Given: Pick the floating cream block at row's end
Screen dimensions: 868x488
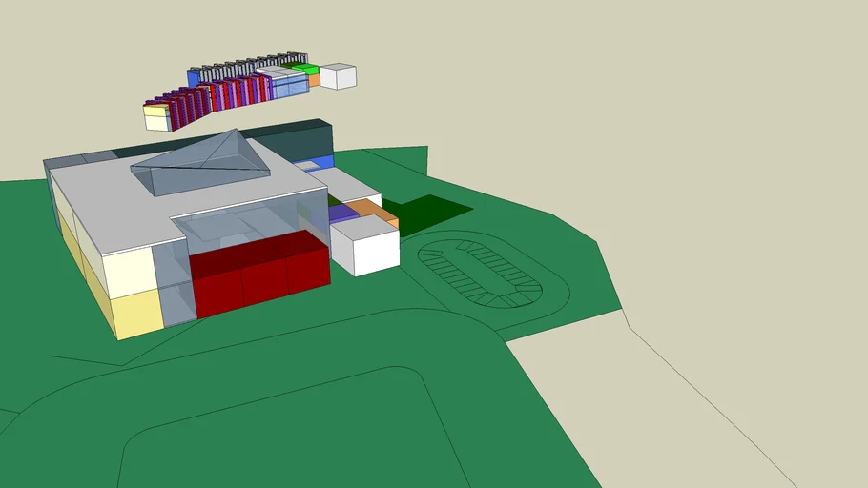Looking at the screenshot, I should coord(156,118).
